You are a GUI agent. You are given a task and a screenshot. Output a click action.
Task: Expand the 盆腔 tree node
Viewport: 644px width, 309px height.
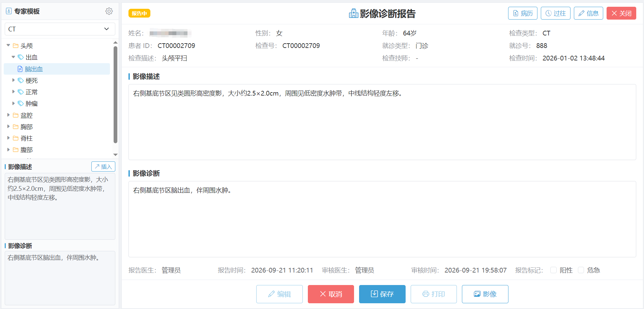(8, 115)
